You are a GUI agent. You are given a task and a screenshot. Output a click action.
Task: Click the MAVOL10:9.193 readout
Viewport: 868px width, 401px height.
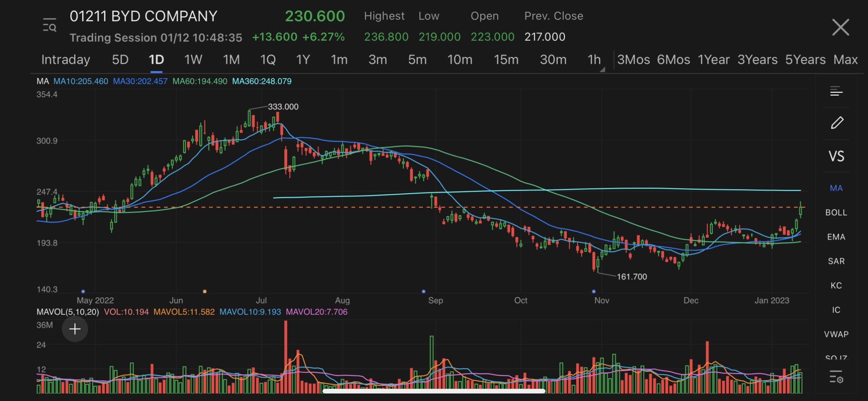[250, 312]
